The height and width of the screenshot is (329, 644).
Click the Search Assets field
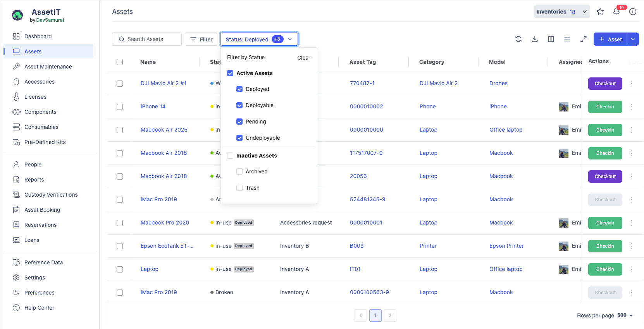coord(147,39)
